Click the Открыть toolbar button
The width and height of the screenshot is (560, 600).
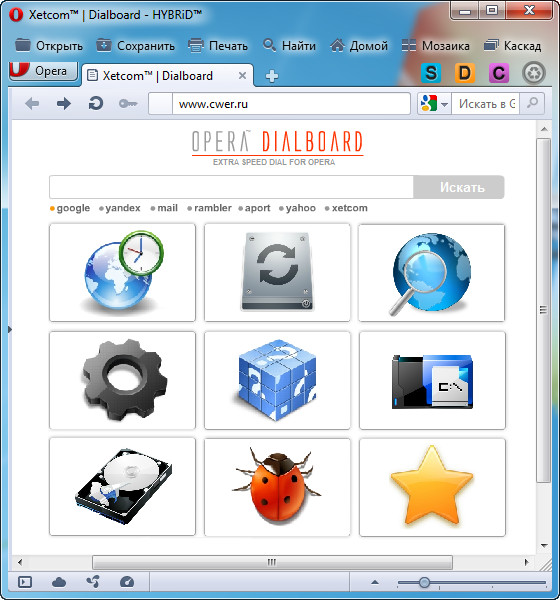pos(49,46)
